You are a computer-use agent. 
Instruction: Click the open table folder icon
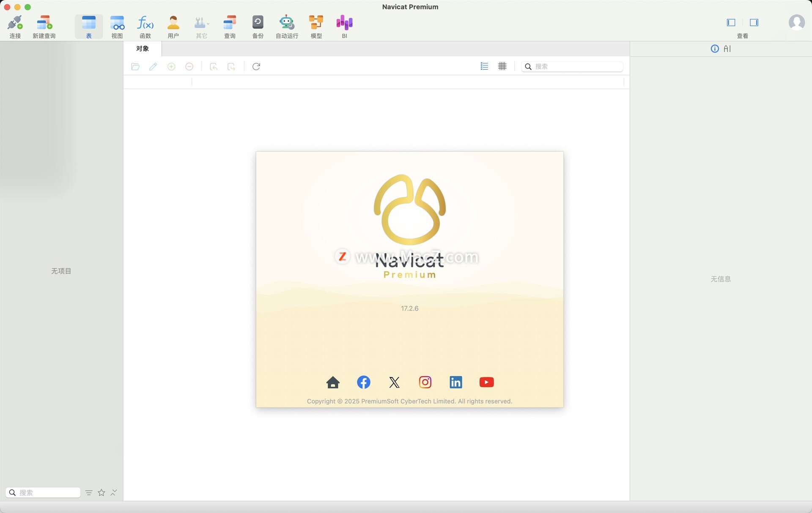click(135, 66)
